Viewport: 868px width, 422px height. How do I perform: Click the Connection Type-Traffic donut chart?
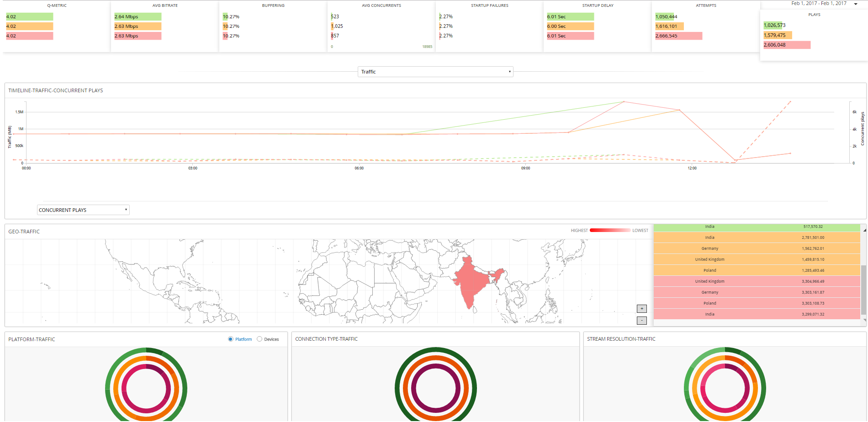[x=435, y=389]
